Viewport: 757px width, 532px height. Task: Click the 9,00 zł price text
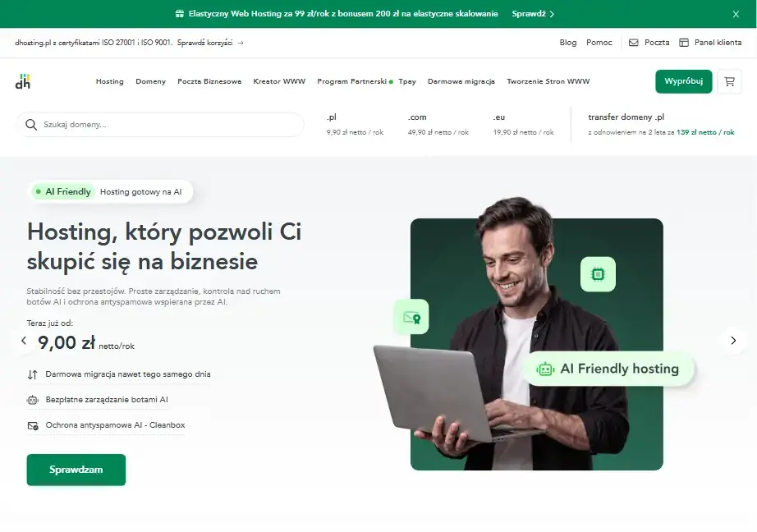[67, 342]
